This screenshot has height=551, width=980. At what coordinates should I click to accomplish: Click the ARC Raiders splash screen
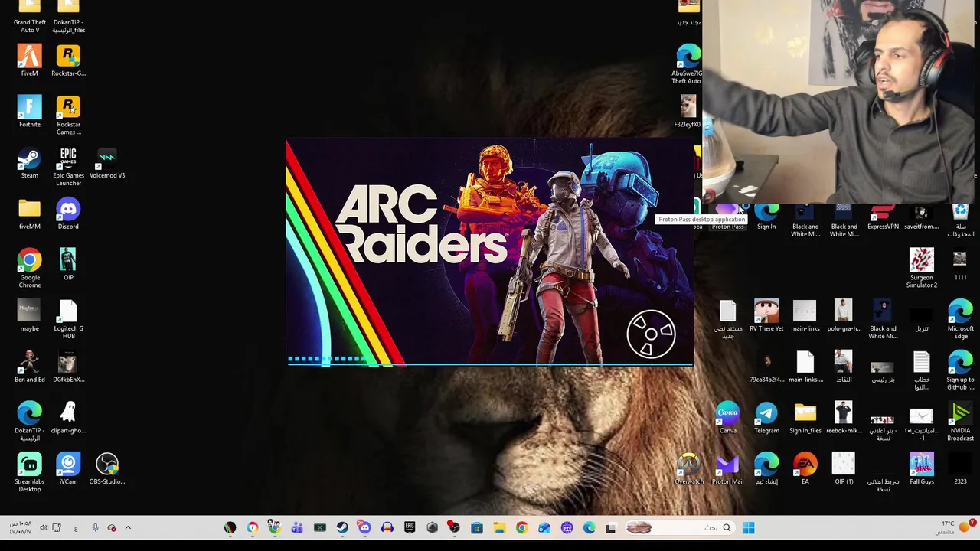click(x=490, y=252)
